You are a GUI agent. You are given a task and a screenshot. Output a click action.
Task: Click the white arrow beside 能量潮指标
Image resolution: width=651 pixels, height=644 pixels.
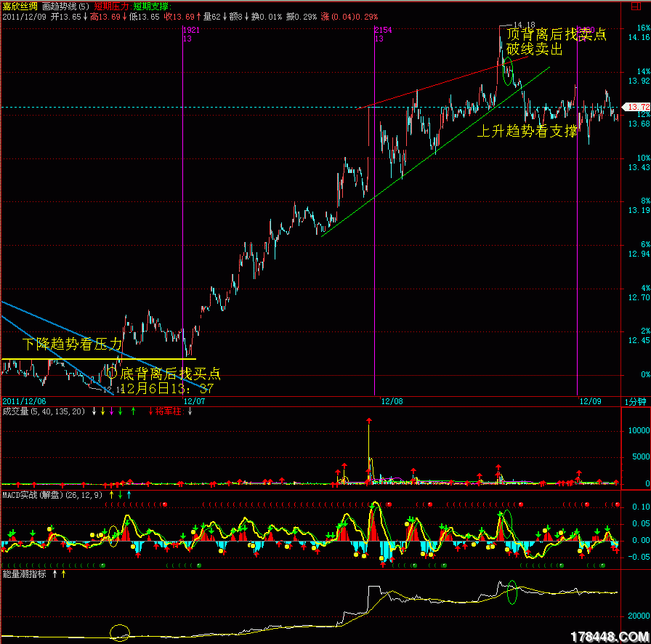54,574
